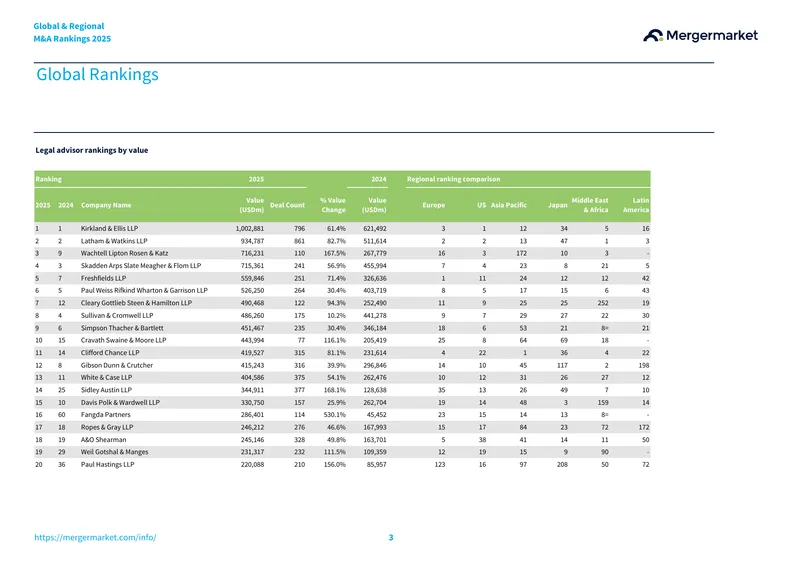Viewport: 800px width, 565px height.
Task: Click the 530.1% value change cell
Action: (x=335, y=415)
